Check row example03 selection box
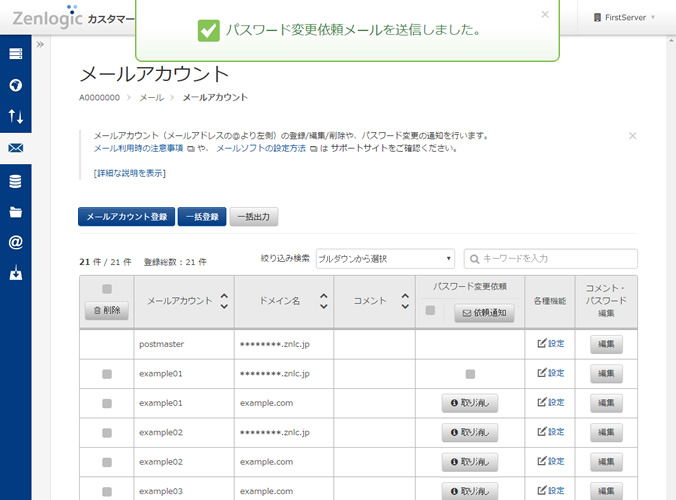Viewport: 676px width, 500px height. click(x=106, y=491)
